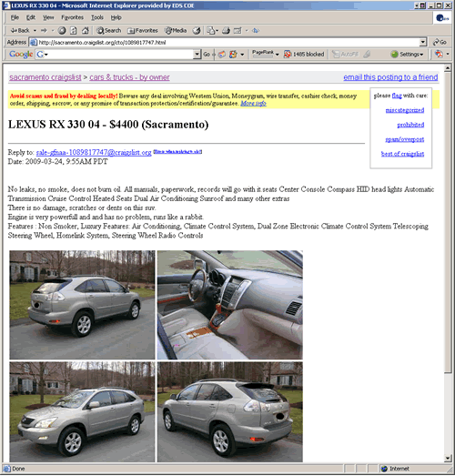Open the Media toolbar button
Viewport: 455px width, 476px height.
coord(176,30)
